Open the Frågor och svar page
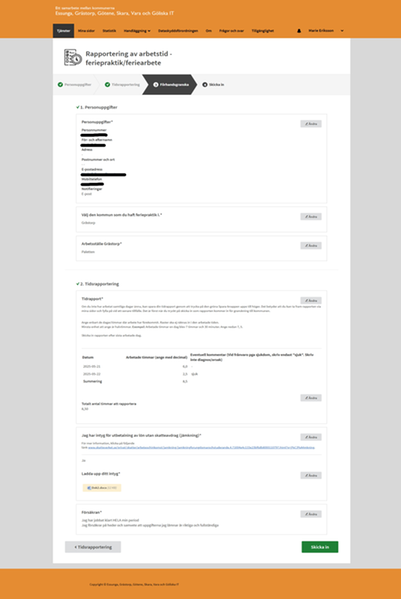This screenshot has width=401, height=599. (231, 31)
